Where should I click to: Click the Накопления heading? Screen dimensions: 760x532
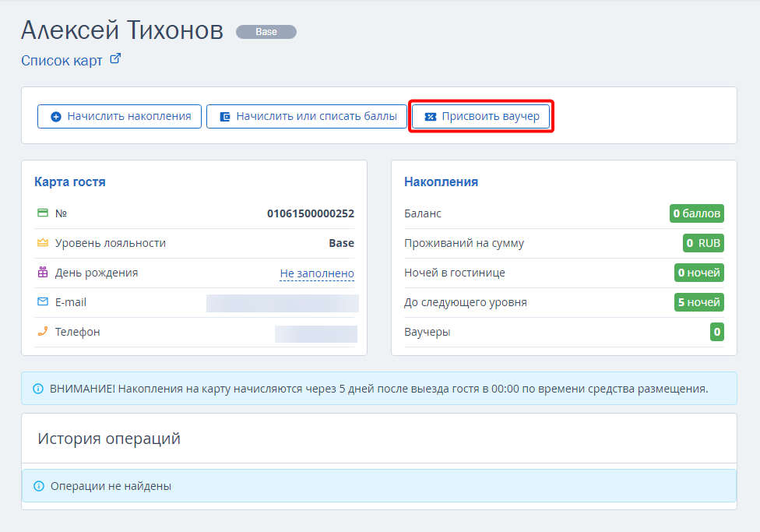point(441,181)
